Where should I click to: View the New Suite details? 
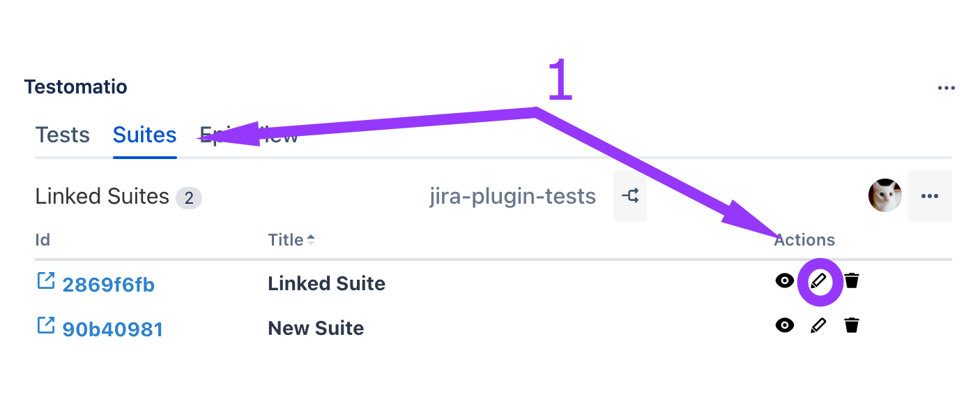coord(785,325)
